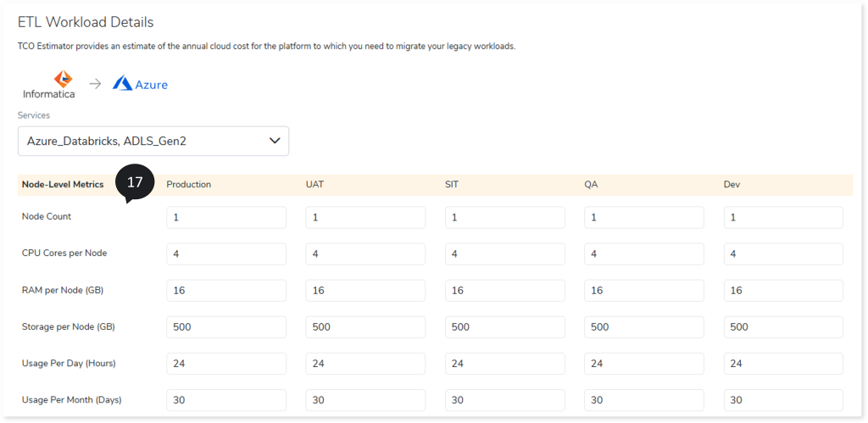Expand Services list using chevron arrow
Screen dimensions: 868x423
274,142
